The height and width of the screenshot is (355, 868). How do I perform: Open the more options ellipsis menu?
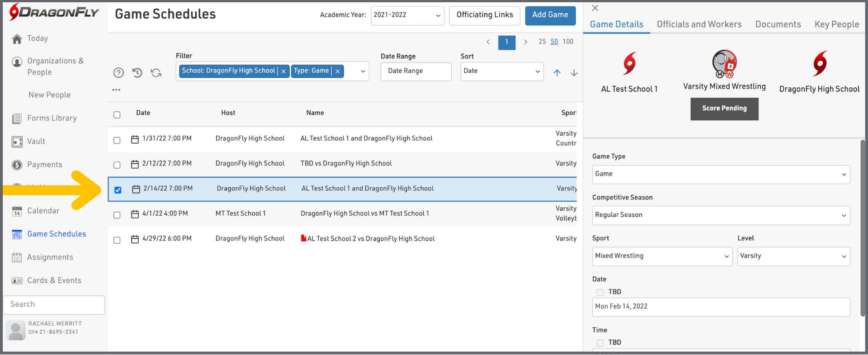pos(116,90)
